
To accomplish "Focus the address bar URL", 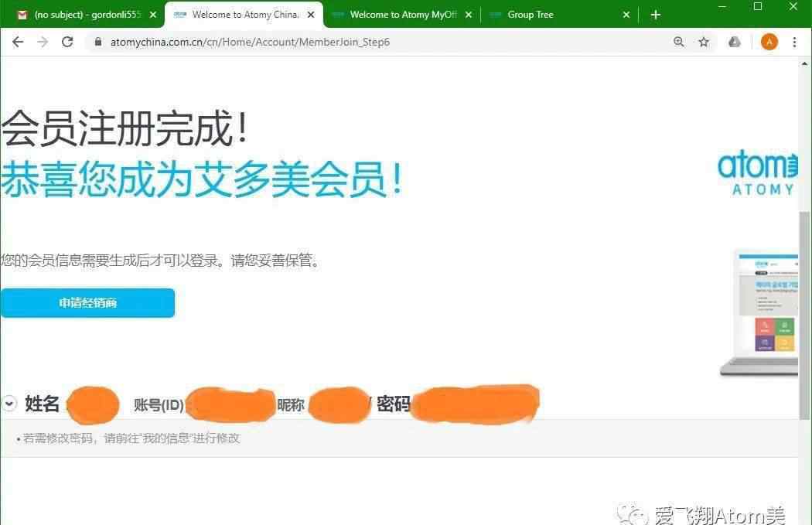I will click(x=250, y=42).
